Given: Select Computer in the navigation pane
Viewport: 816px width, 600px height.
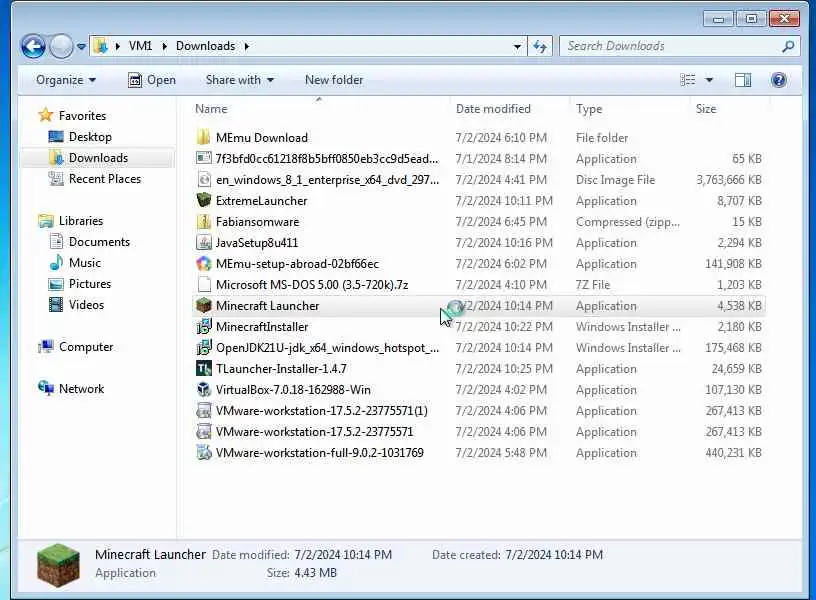Looking at the screenshot, I should (x=75, y=347).
